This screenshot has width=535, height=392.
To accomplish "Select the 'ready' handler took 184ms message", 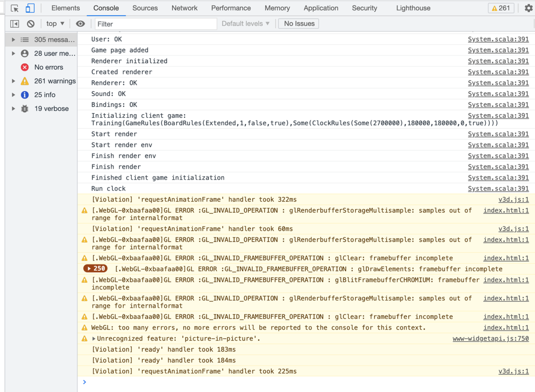I will click(164, 360).
